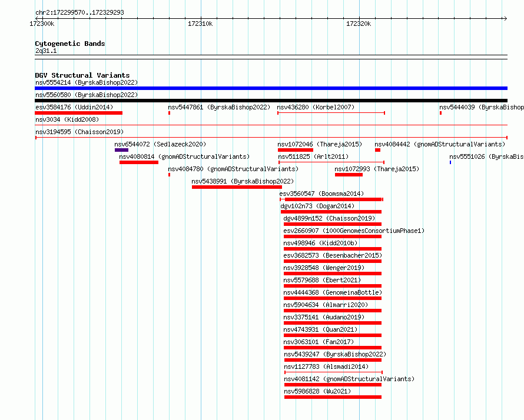This screenshot has width=524, height=420.
Task: Open the dgv102n73 (Dogan2014) variant
Action: click(317, 206)
